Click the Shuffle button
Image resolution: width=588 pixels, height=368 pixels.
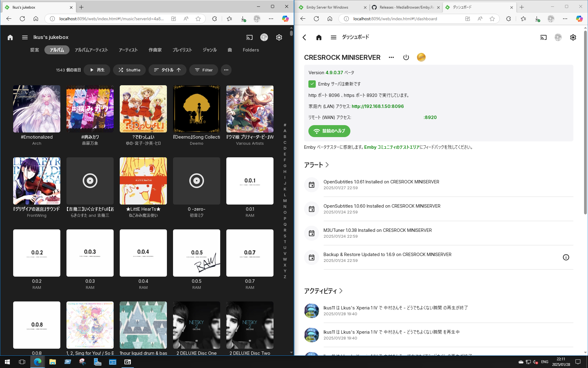[129, 70]
